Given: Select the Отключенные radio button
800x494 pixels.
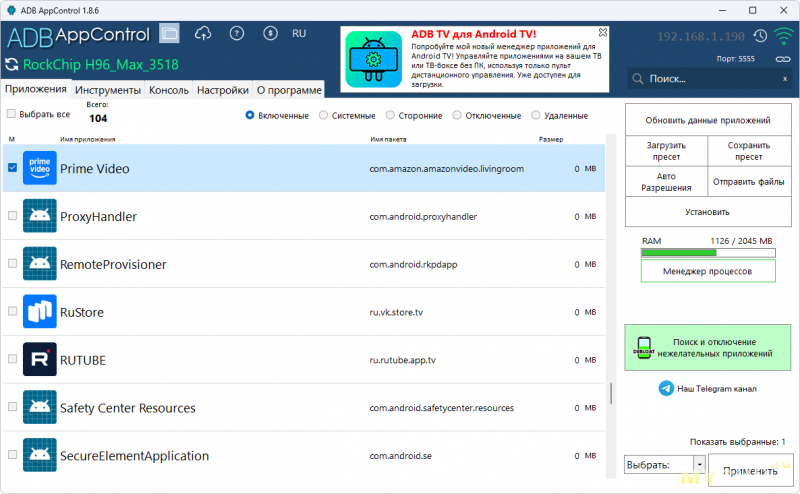Looking at the screenshot, I should tap(457, 115).
